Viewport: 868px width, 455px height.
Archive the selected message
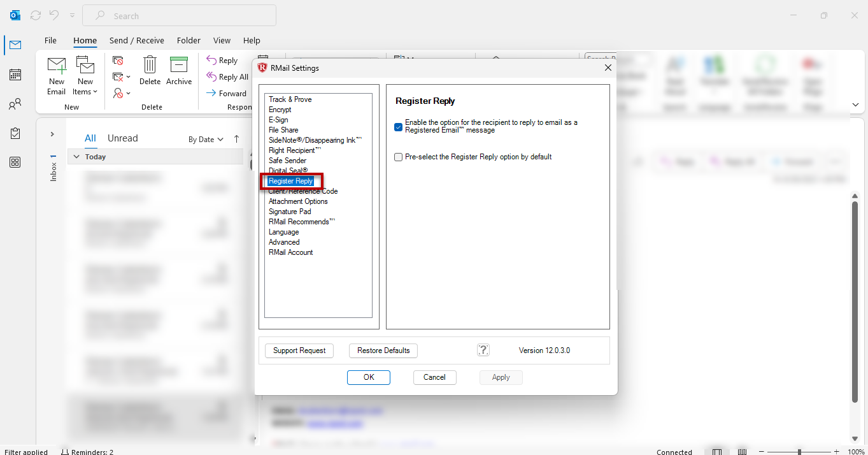[x=179, y=71]
